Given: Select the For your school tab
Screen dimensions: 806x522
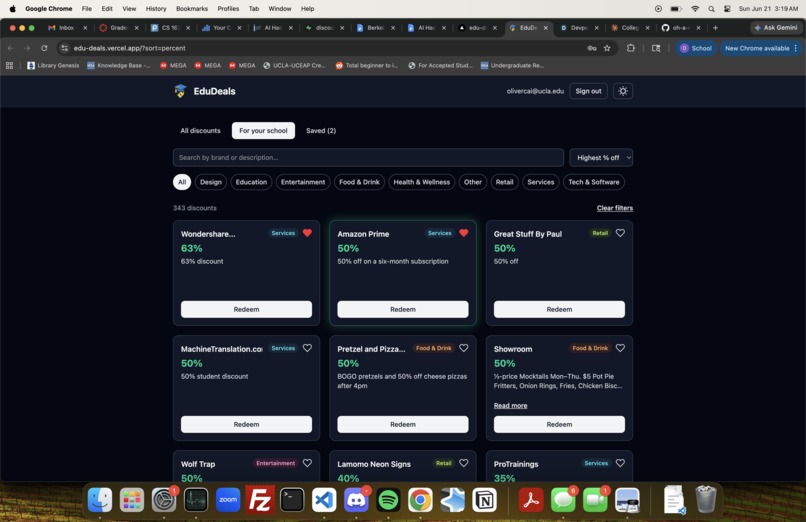Looking at the screenshot, I should (263, 130).
